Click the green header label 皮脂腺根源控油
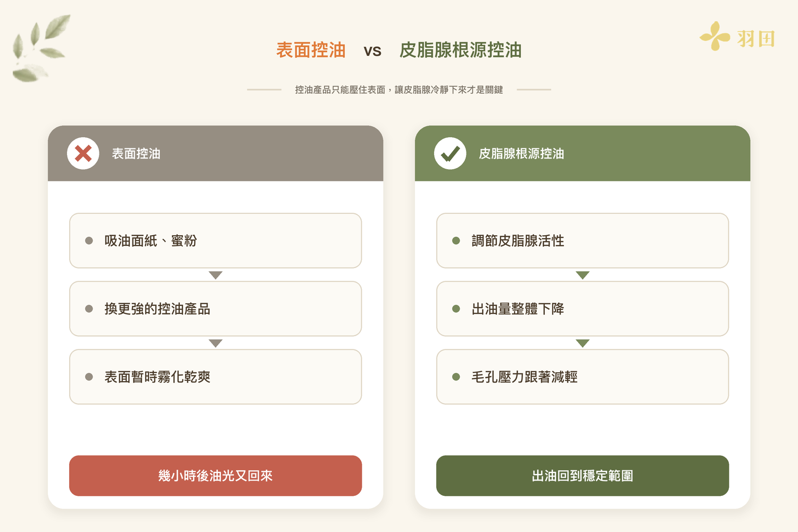 point(521,154)
